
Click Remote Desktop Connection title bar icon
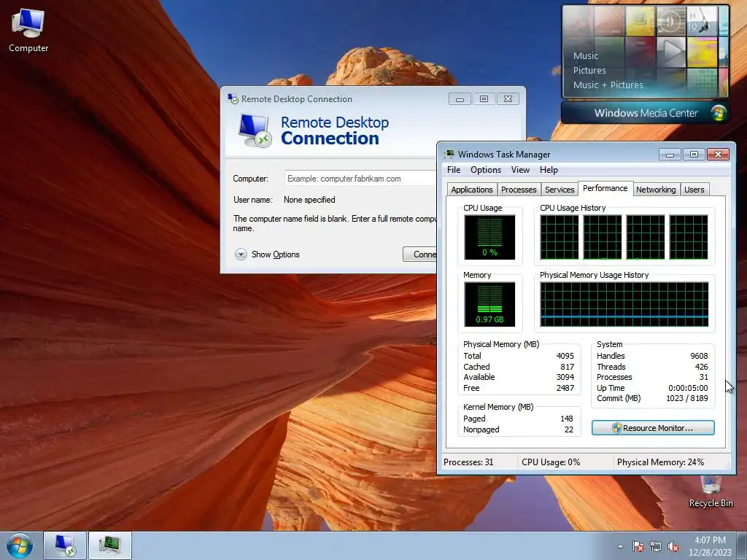pyautogui.click(x=233, y=98)
